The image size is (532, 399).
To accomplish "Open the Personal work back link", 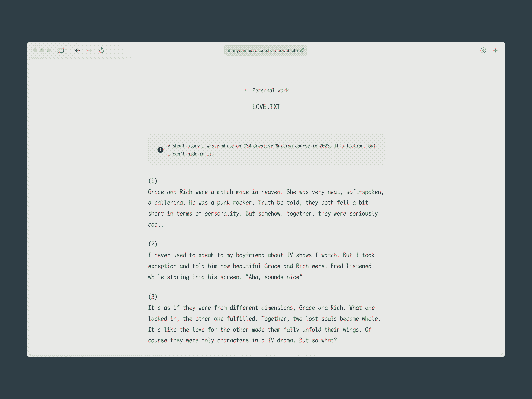I will 266,90.
